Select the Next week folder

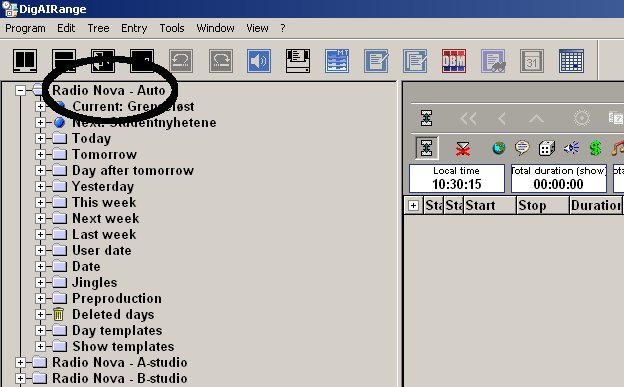tap(105, 218)
